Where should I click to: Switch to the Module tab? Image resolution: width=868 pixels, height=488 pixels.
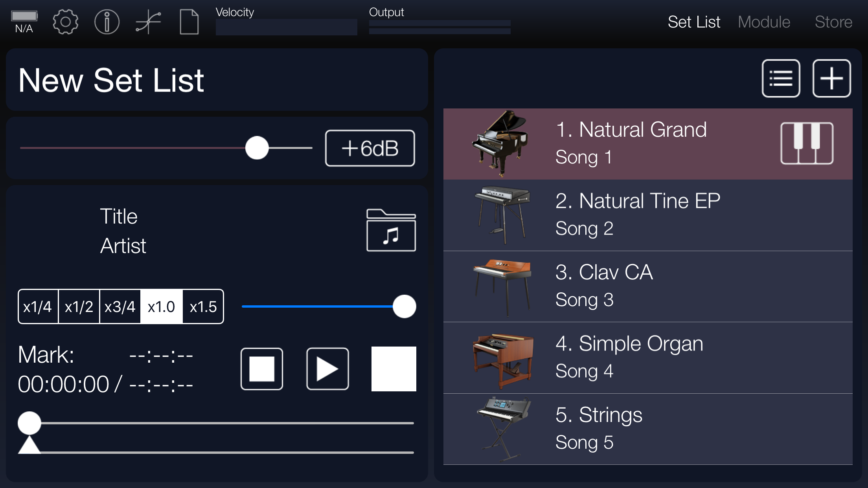tap(764, 22)
